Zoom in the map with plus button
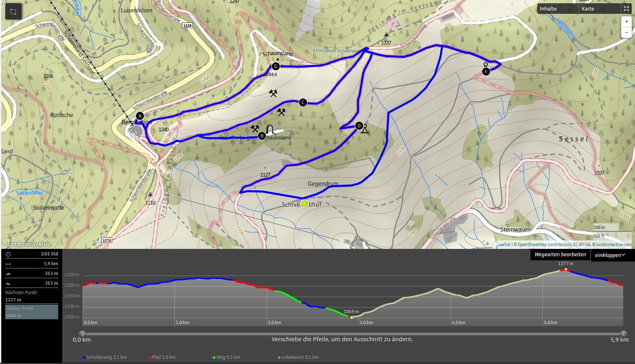The image size is (635, 364). click(x=626, y=22)
